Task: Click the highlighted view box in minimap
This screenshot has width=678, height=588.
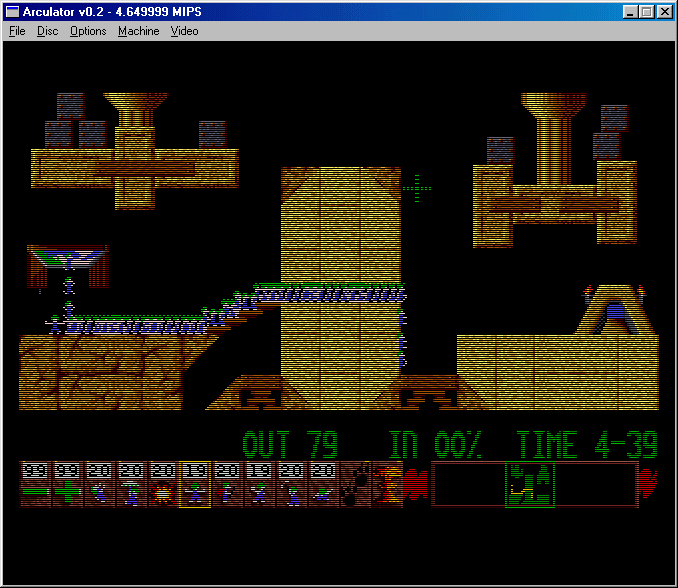Action: click(530, 485)
